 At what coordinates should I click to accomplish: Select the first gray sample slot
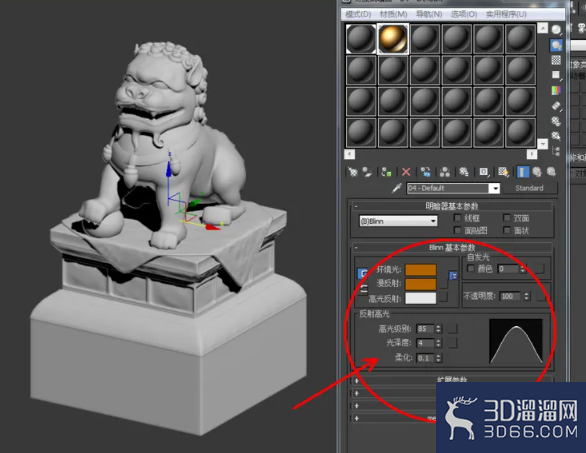tap(361, 38)
